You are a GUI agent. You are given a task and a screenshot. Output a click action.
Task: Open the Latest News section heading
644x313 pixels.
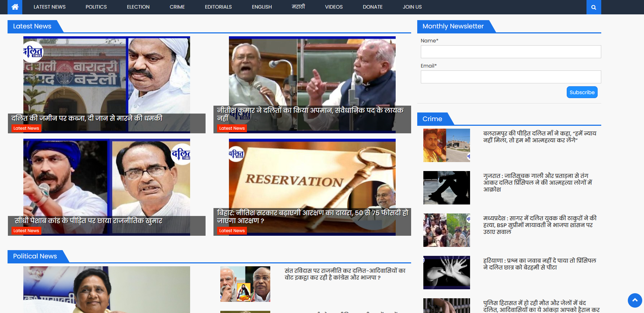tap(32, 26)
